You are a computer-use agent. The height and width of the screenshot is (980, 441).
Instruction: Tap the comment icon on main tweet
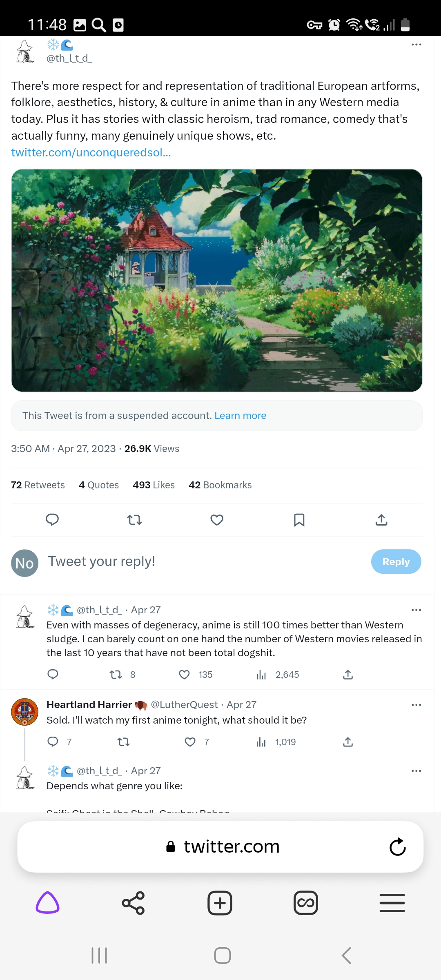[x=52, y=519]
